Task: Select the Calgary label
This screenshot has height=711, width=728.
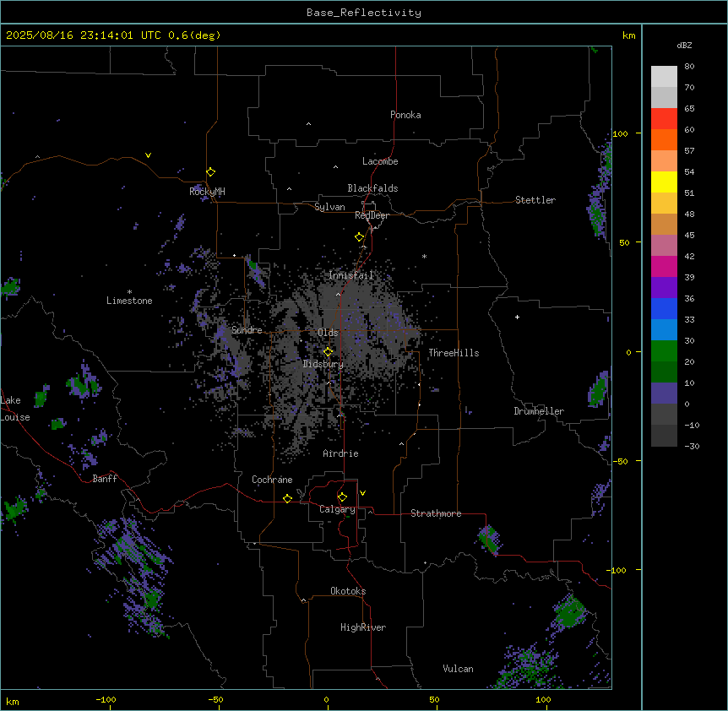Action: pos(338,509)
